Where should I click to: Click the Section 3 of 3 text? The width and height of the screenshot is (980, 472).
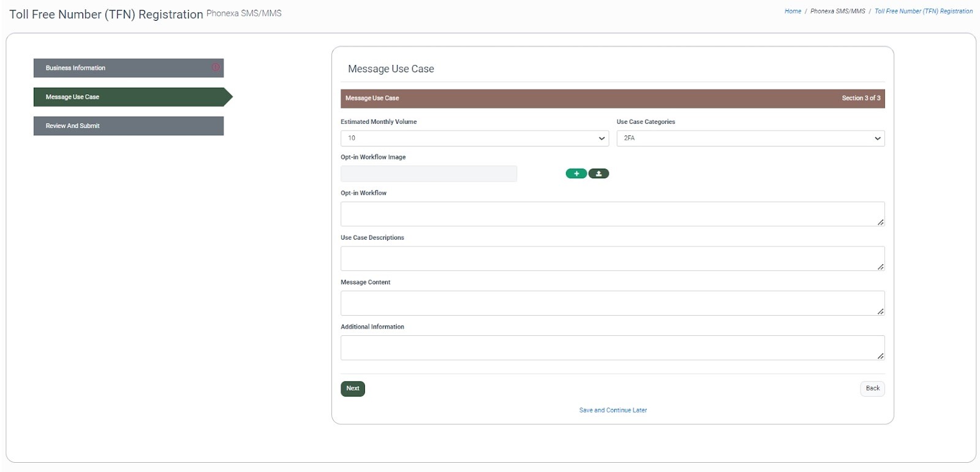[x=861, y=98]
